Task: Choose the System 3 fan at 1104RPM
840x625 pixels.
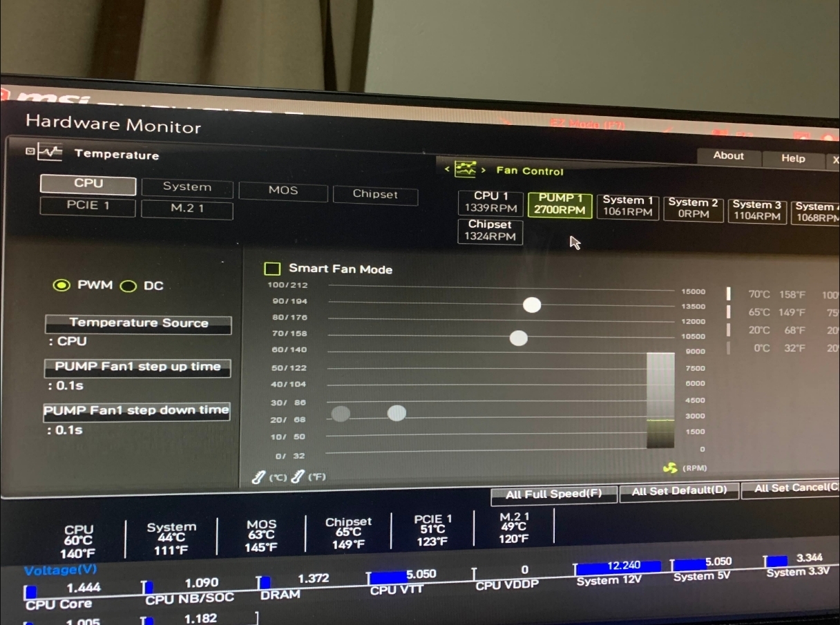Action: [757, 211]
